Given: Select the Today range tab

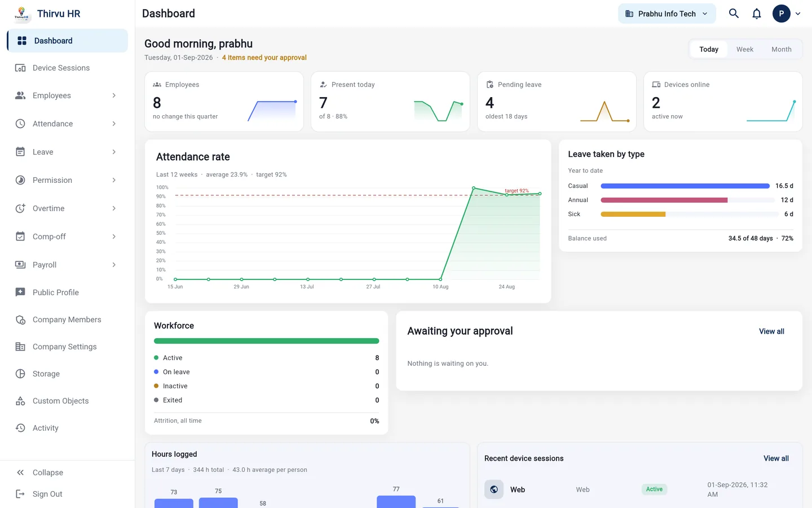Looking at the screenshot, I should (x=709, y=49).
